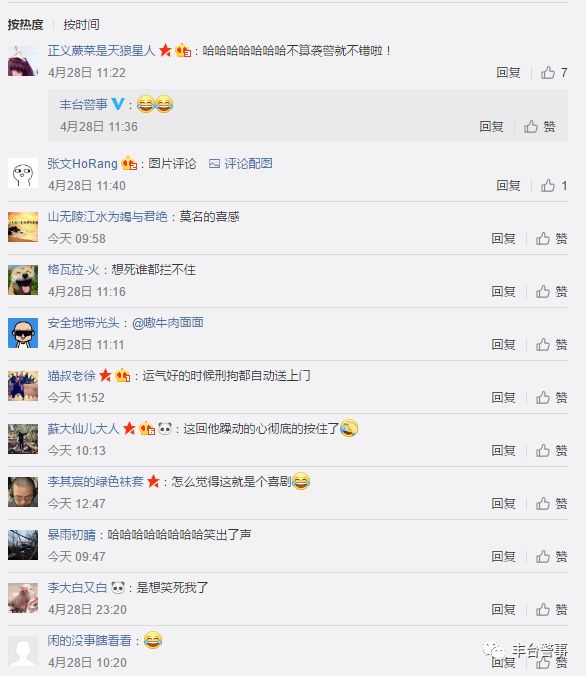
Task: Switch to 按时间 sorting tab
Action: [81, 25]
